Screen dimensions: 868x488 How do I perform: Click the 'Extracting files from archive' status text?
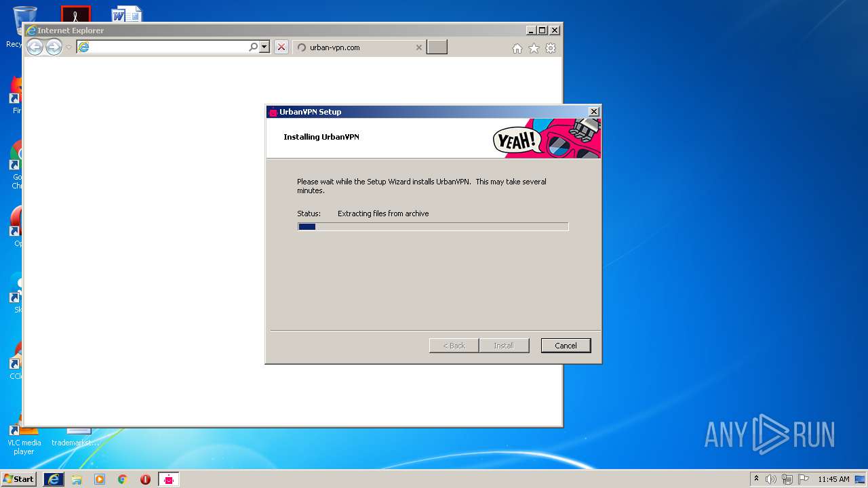point(383,213)
